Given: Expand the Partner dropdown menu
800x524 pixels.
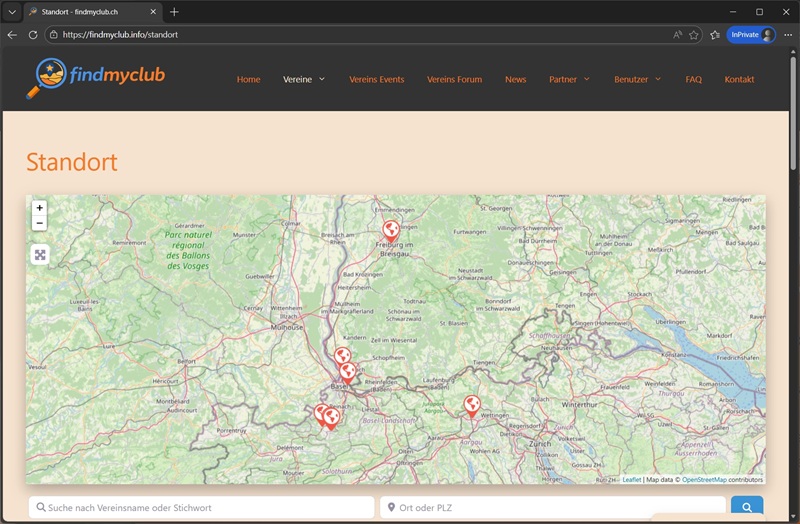Looking at the screenshot, I should click(569, 79).
